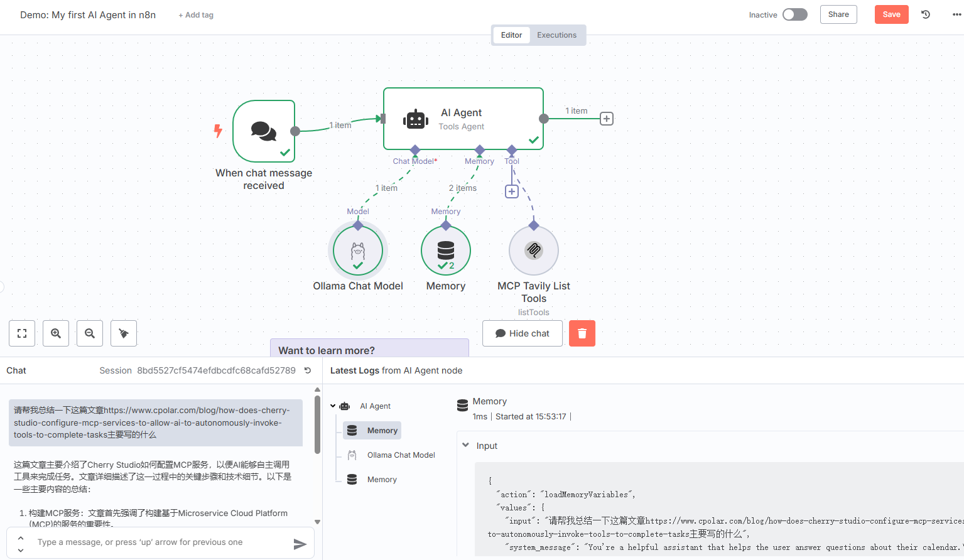
Task: Select the AI Agent robot node
Action: 463,119
